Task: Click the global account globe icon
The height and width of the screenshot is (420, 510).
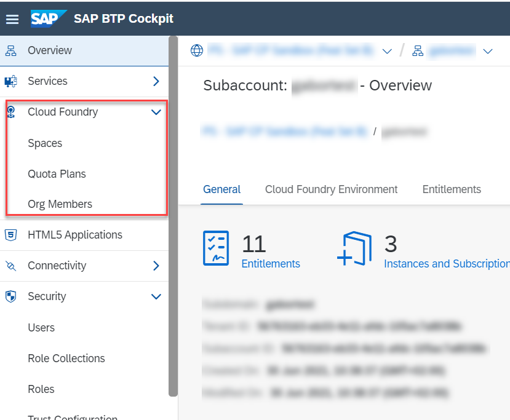Action: [197, 50]
